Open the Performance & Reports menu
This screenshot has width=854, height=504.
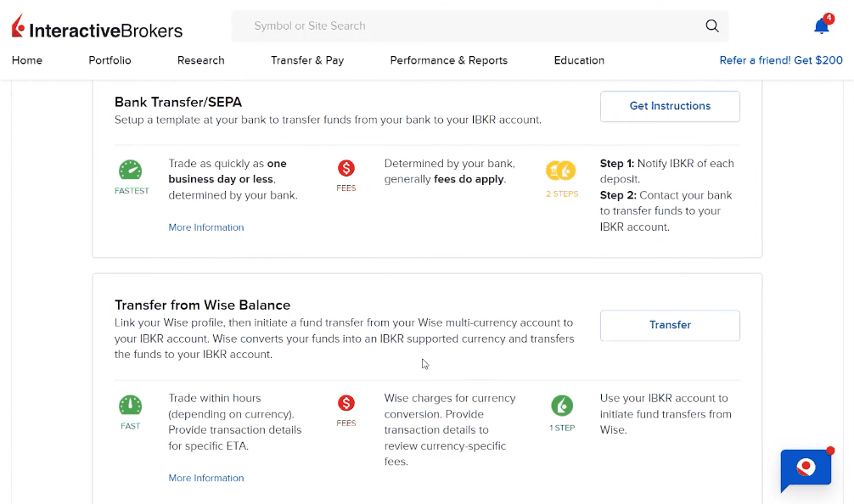click(448, 60)
